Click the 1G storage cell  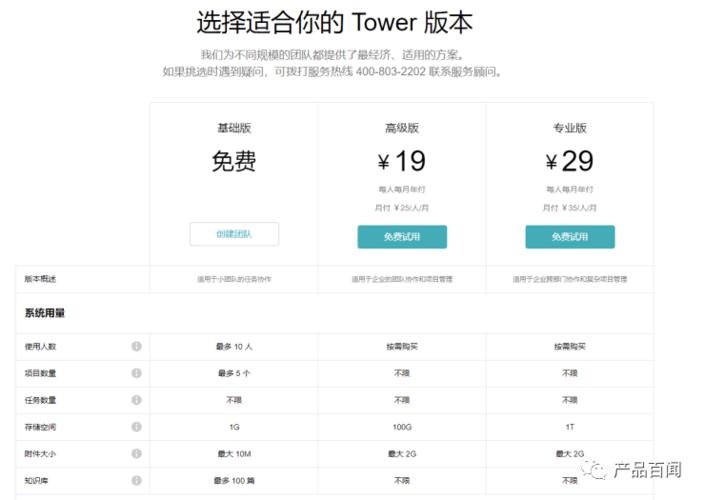coord(234,427)
